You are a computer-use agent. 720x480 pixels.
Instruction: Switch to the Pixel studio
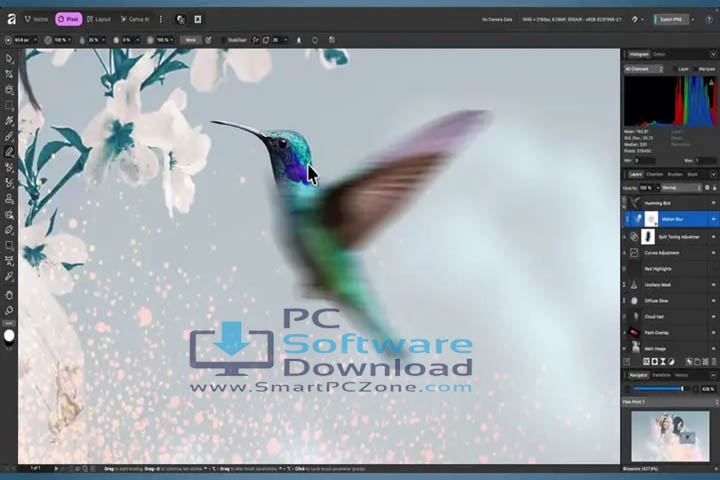pos(68,19)
